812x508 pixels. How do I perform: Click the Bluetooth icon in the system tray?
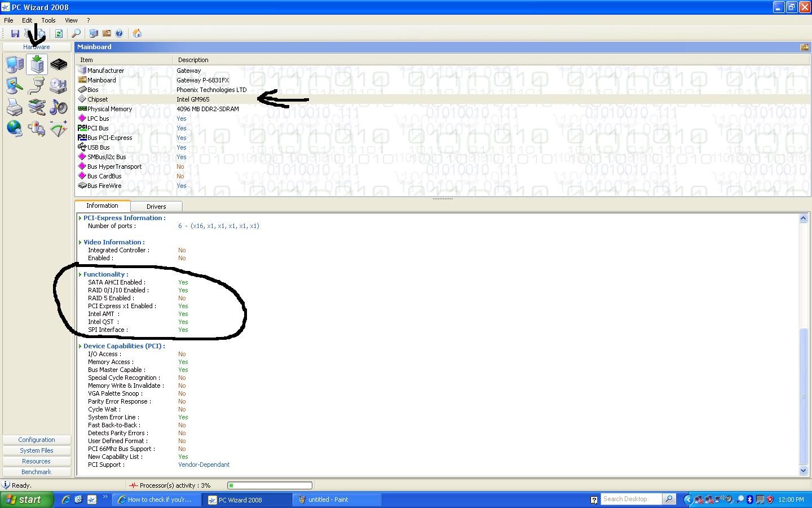click(x=750, y=500)
